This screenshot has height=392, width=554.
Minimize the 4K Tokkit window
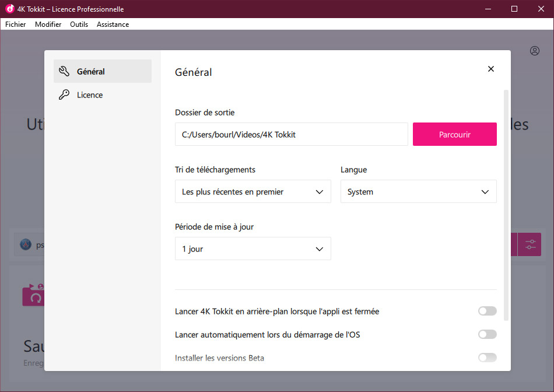pos(488,9)
